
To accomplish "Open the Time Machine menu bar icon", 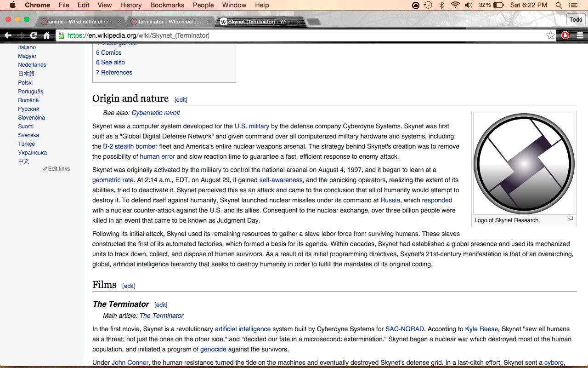I will pos(428,5).
